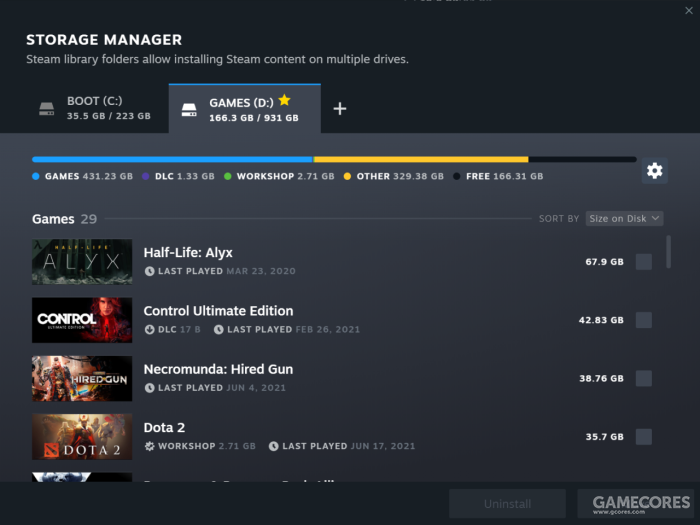Click LAST PLAYED MAR 23, 2020 text
This screenshot has width=700, height=525.
(x=227, y=271)
